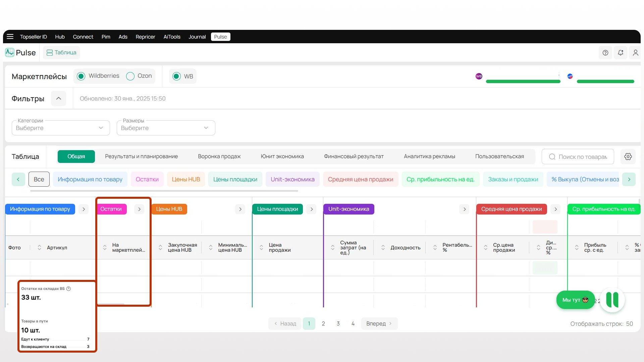The height and width of the screenshot is (362, 644).
Task: Open Hub in top navigation
Action: tap(60, 37)
